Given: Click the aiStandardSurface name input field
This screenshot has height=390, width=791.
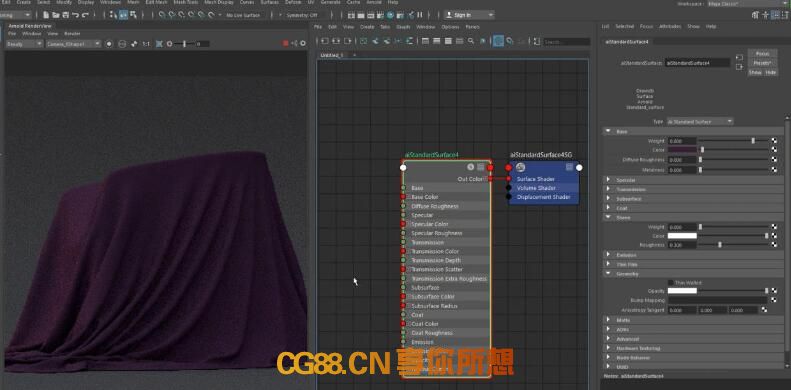Looking at the screenshot, I should click(x=698, y=63).
